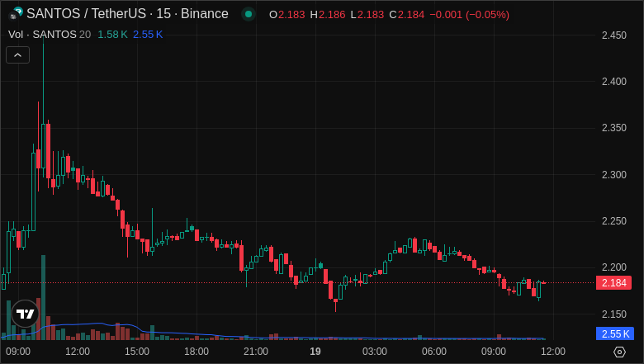Screen dimensions: 644x364
Task: Click the 2.350 price axis label
Action: [614, 128]
